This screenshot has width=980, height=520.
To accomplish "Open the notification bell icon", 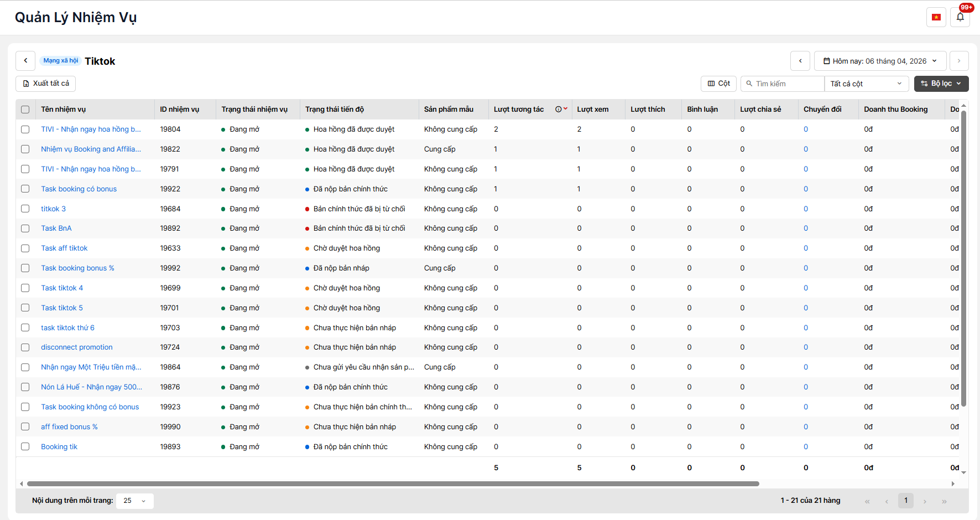I will point(960,17).
